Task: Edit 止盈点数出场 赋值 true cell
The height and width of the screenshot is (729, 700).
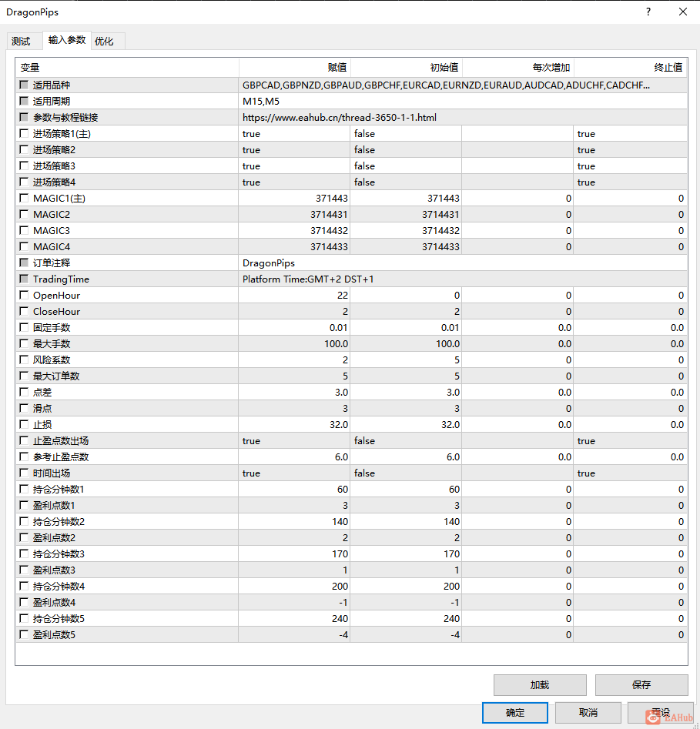Action: (294, 441)
